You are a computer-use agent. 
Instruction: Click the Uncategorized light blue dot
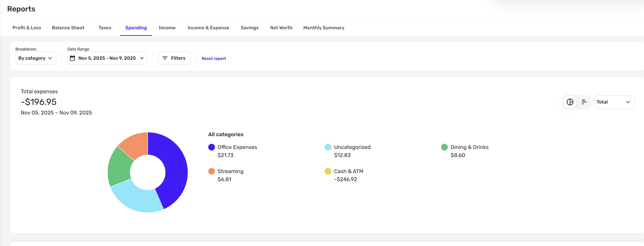(328, 147)
